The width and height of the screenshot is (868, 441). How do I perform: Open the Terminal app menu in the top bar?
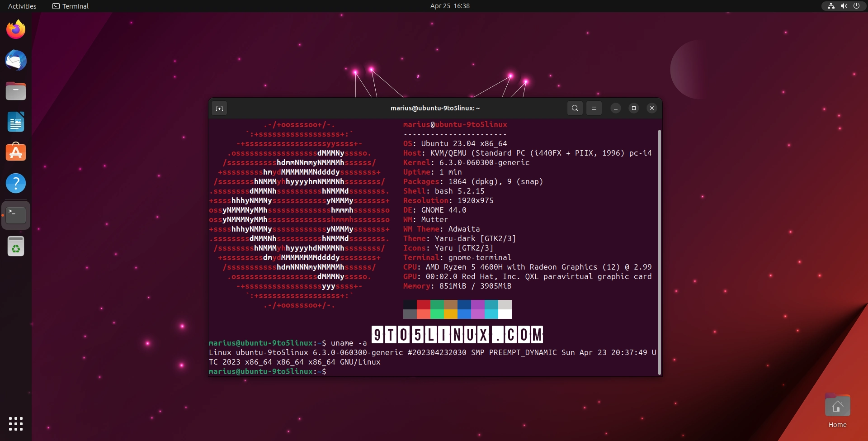[x=70, y=6]
